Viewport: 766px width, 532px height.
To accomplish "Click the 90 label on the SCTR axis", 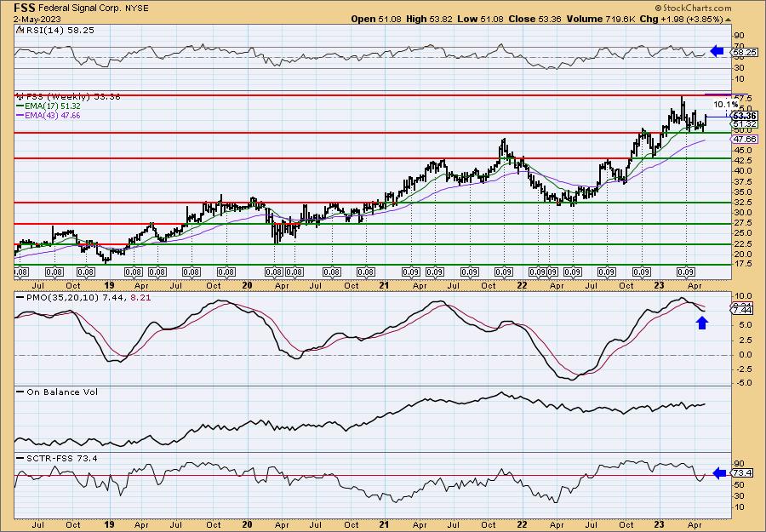I will click(740, 464).
